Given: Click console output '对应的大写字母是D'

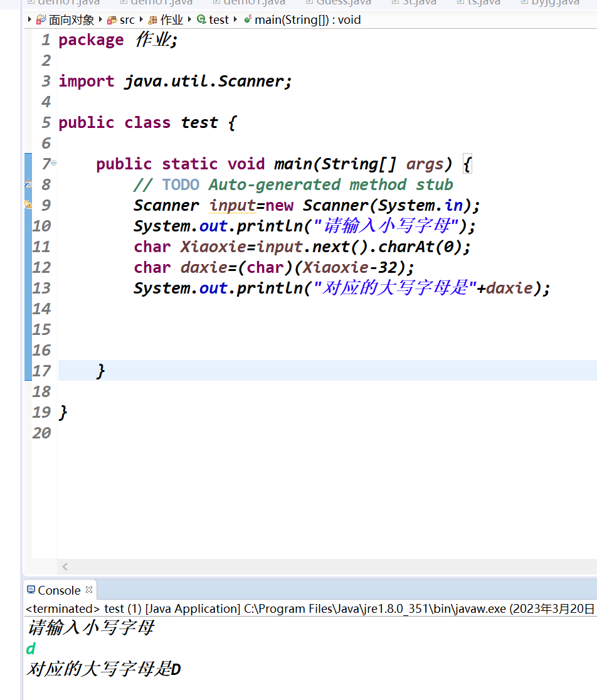Looking at the screenshot, I should pos(104,669).
